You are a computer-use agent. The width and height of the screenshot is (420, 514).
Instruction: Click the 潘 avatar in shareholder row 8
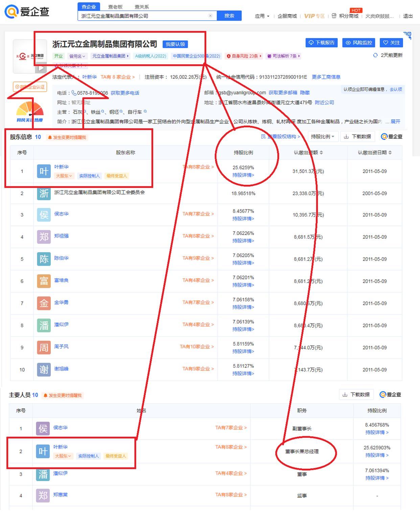pyautogui.click(x=44, y=325)
